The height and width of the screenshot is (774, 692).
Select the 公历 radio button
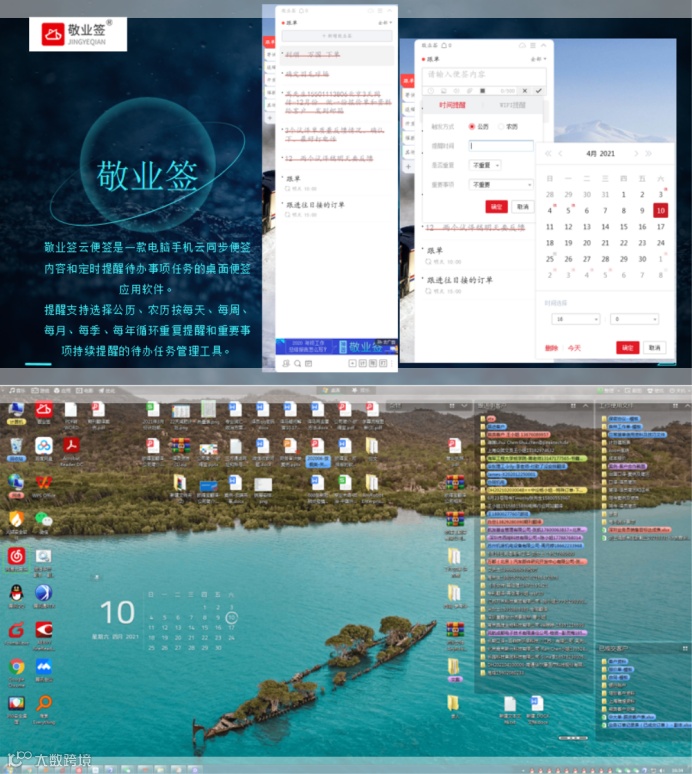coord(472,127)
